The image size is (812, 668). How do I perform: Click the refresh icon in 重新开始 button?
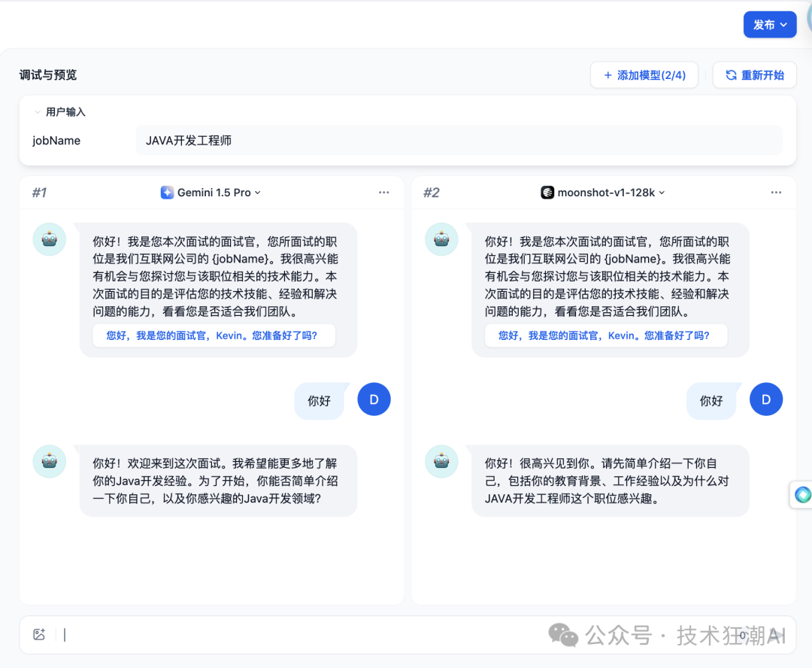point(731,75)
